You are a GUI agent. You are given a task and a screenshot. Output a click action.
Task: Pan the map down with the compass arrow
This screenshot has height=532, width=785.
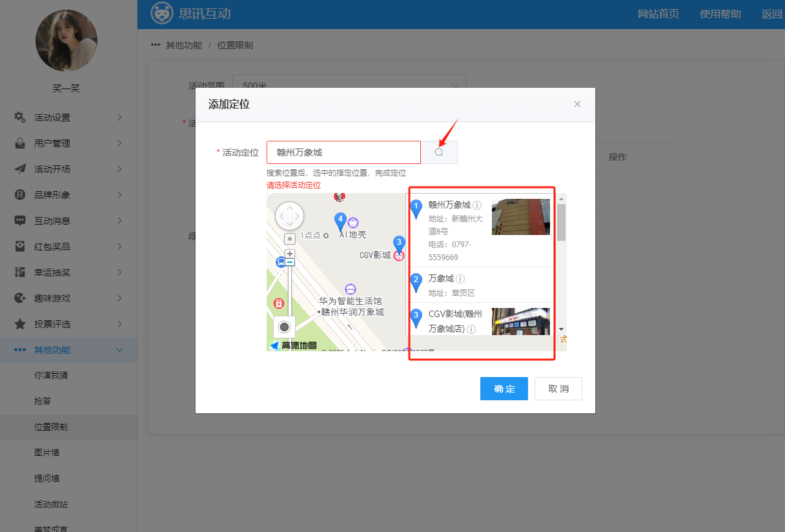point(289,225)
